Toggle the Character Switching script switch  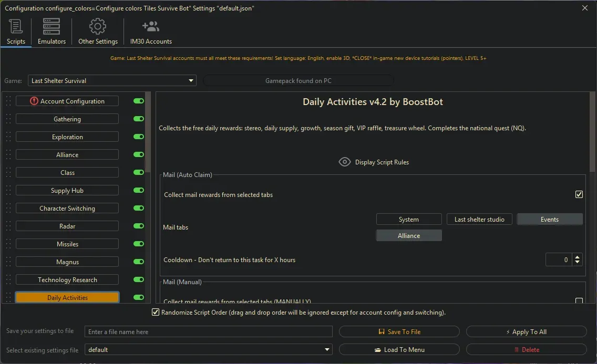[x=139, y=208]
